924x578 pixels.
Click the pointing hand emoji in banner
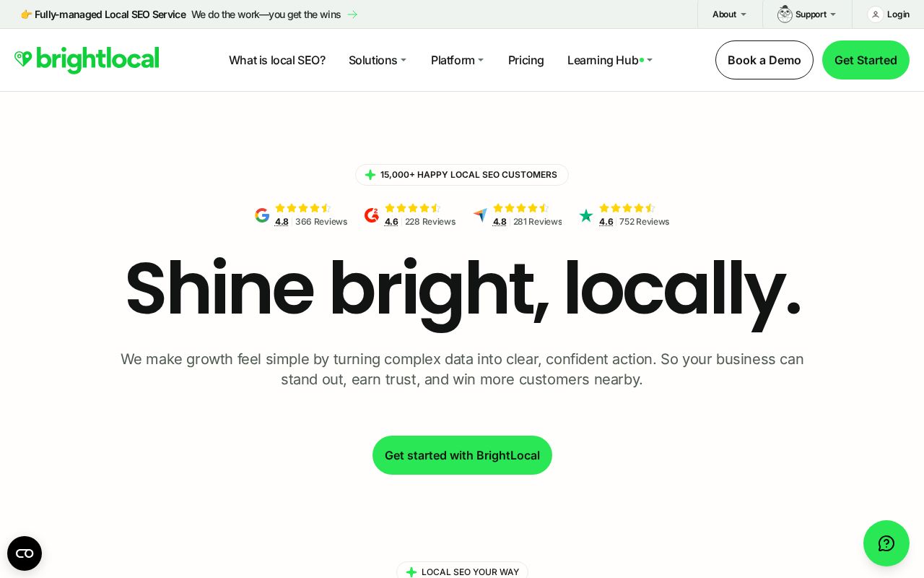click(x=27, y=14)
